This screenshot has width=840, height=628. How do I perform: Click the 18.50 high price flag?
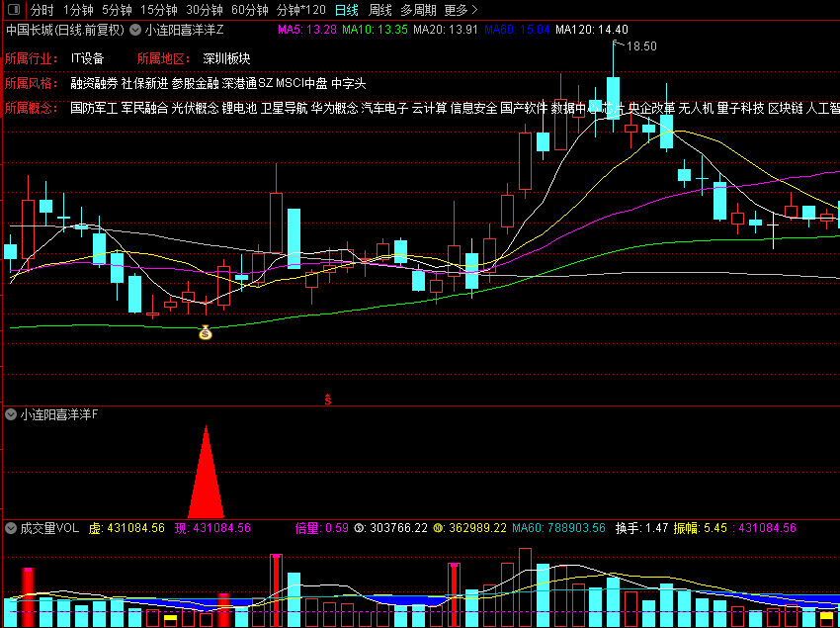pyautogui.click(x=635, y=46)
